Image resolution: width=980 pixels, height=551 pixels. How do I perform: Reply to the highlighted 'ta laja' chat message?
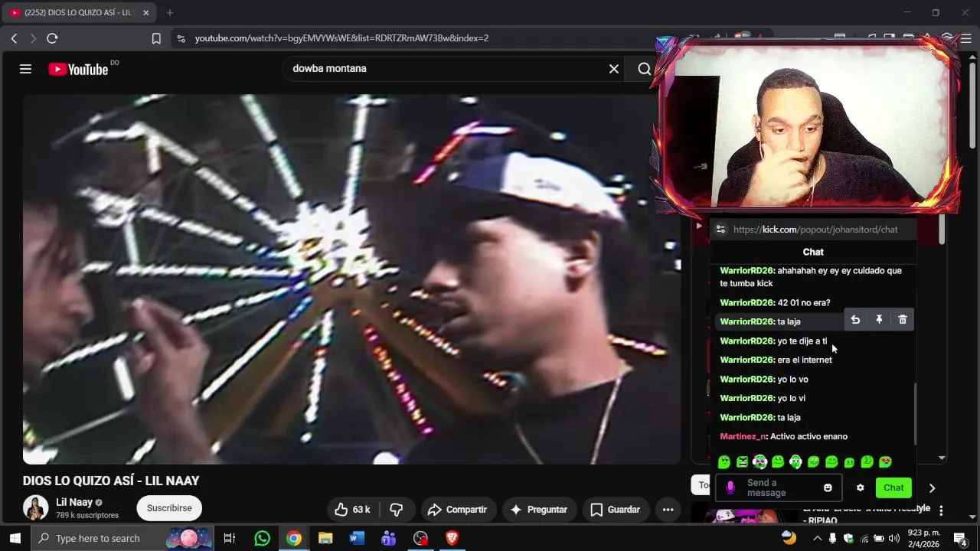[855, 320]
